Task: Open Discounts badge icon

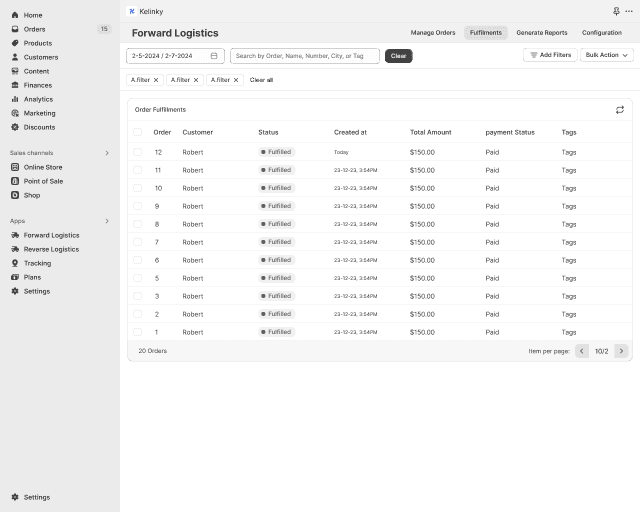Action: click(x=15, y=127)
